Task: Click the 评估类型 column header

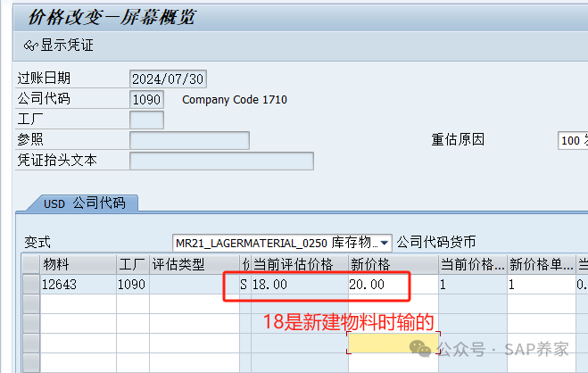Action: 195,265
